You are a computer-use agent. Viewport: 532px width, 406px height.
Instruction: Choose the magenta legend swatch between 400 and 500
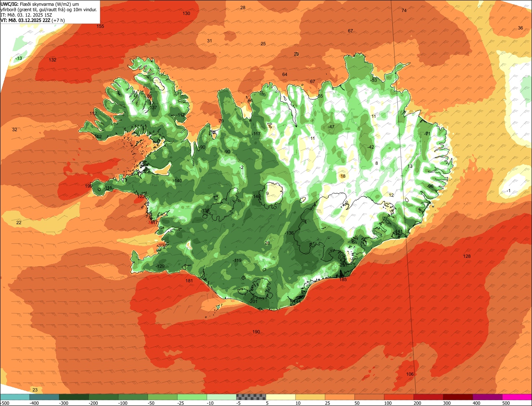[x=488, y=397]
